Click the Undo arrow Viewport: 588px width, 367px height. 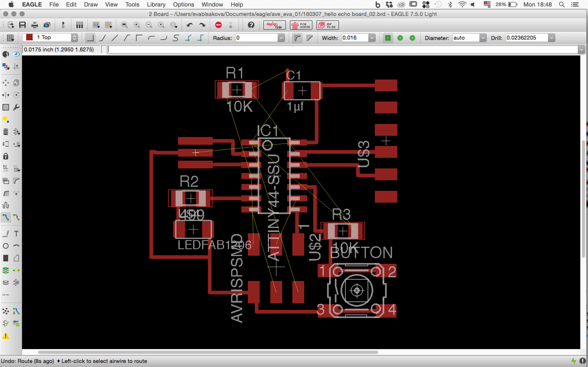point(189,25)
